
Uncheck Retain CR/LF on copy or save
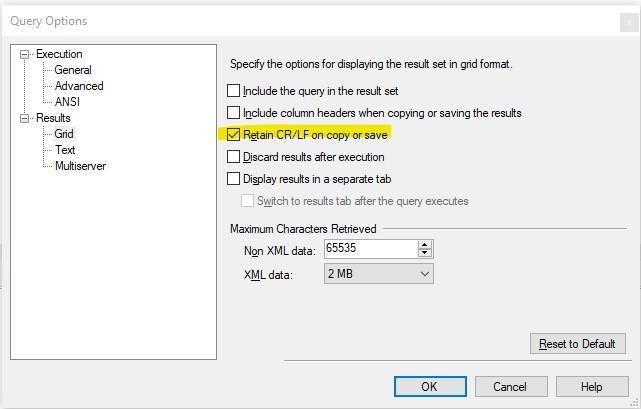(x=234, y=134)
